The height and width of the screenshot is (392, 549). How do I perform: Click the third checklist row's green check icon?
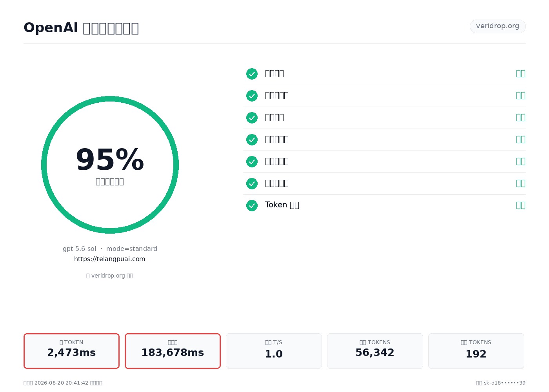pyautogui.click(x=252, y=118)
